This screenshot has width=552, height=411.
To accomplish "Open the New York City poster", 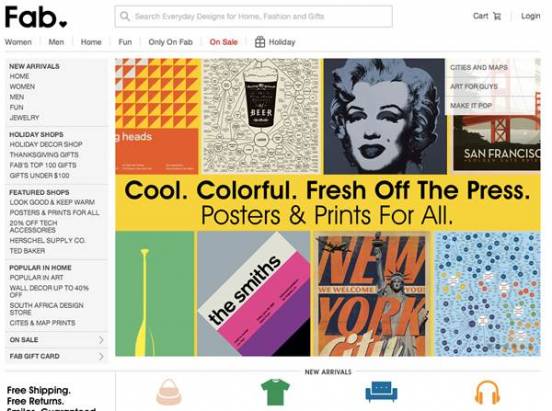I will pos(372,294).
